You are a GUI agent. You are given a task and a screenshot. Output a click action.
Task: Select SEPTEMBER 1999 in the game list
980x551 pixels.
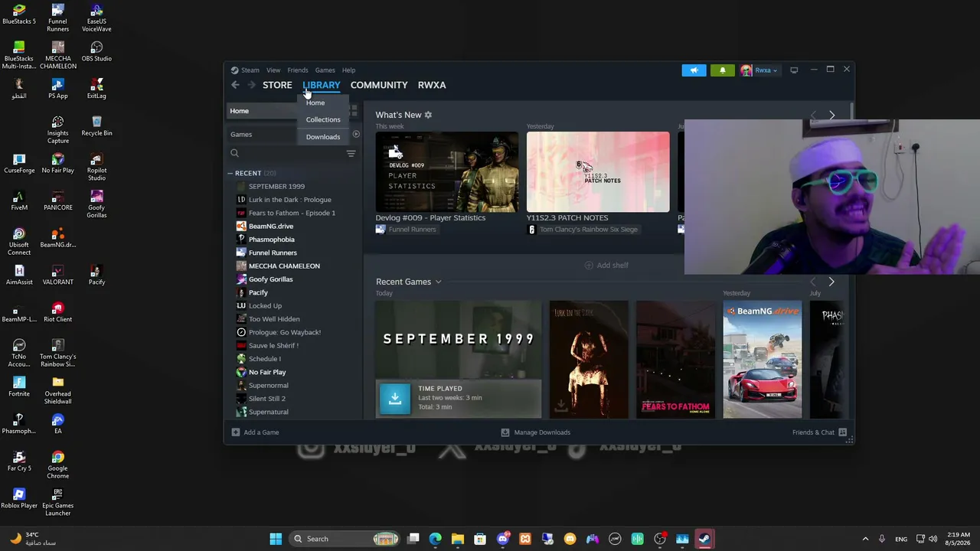pos(276,187)
